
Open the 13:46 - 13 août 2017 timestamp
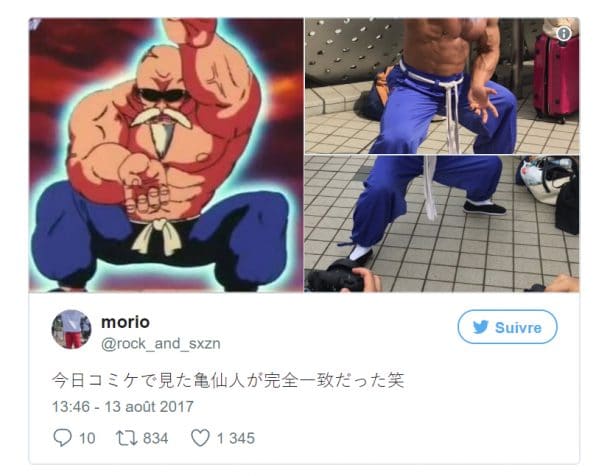click(x=123, y=407)
